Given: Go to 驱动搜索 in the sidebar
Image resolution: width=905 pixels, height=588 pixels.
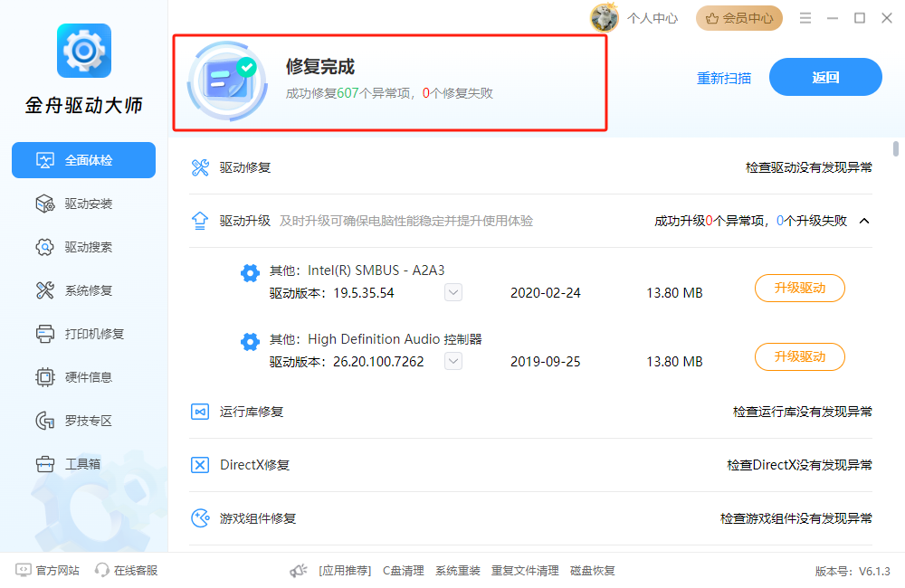Looking at the screenshot, I should [x=83, y=247].
